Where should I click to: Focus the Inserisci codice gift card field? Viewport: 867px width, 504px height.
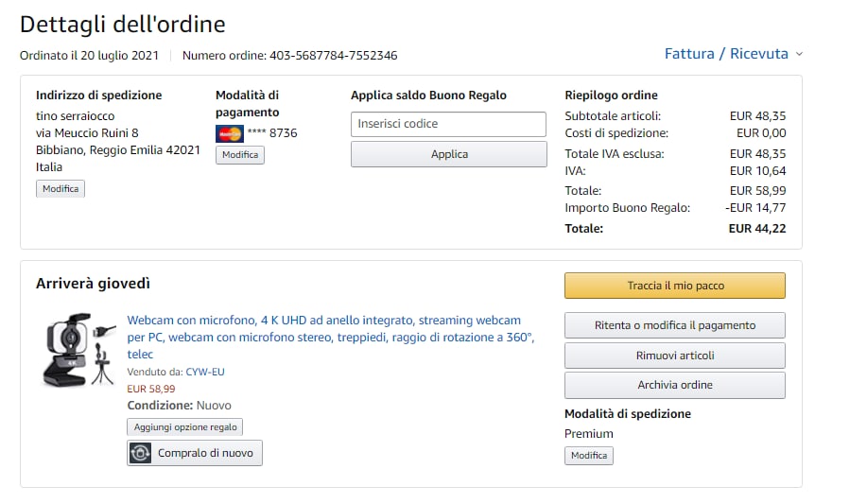click(448, 124)
